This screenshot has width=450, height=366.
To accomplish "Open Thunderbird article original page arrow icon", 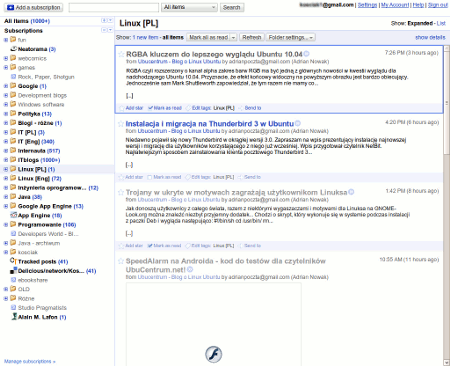I will click(298, 124).
